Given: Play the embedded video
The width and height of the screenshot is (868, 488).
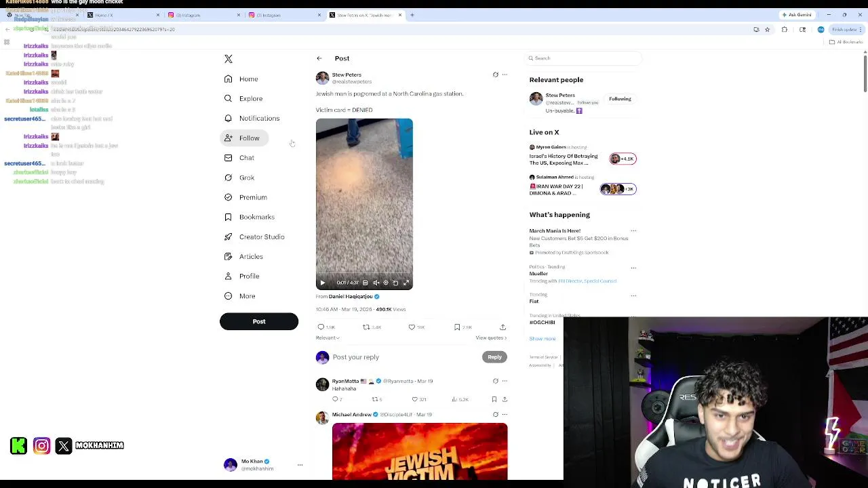Looking at the screenshot, I should click(x=323, y=283).
